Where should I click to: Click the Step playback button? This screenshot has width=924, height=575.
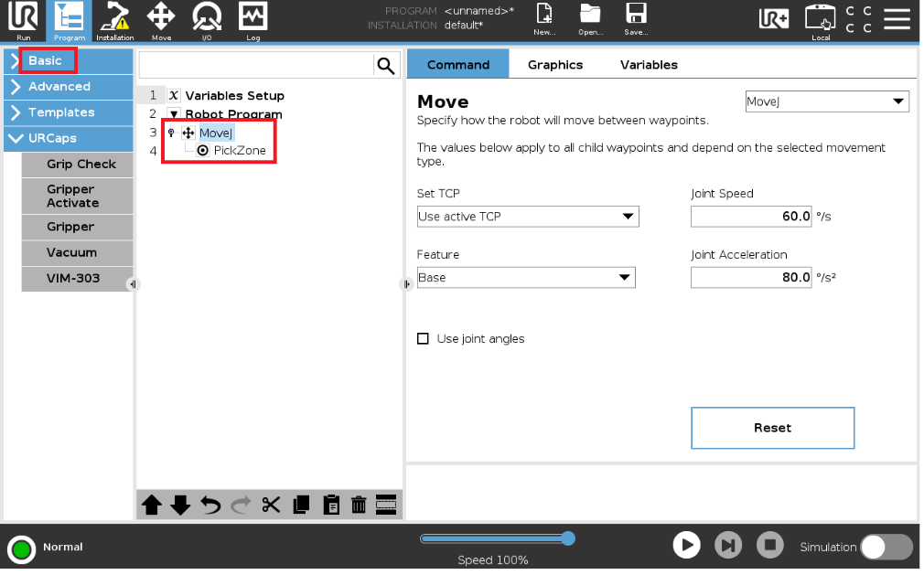tap(728, 546)
